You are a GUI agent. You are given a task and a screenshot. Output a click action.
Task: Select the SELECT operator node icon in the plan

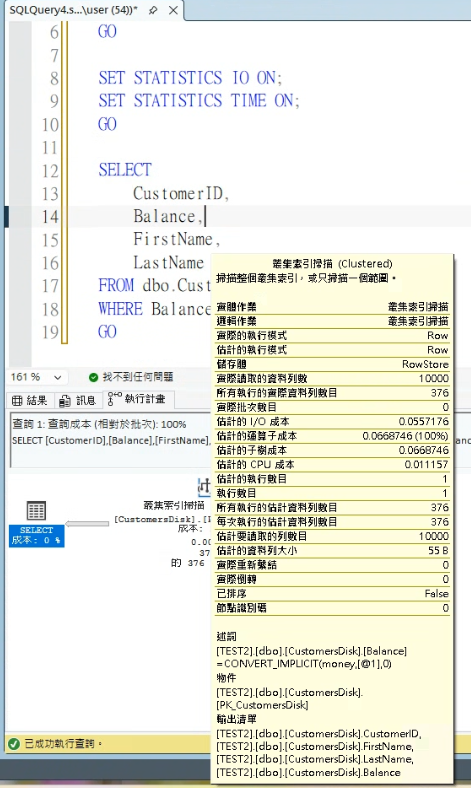tap(36, 511)
